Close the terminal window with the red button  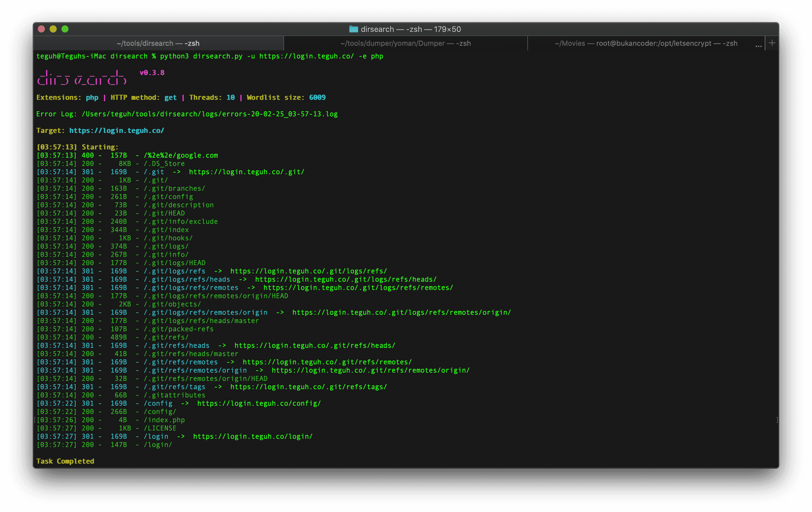pyautogui.click(x=41, y=29)
